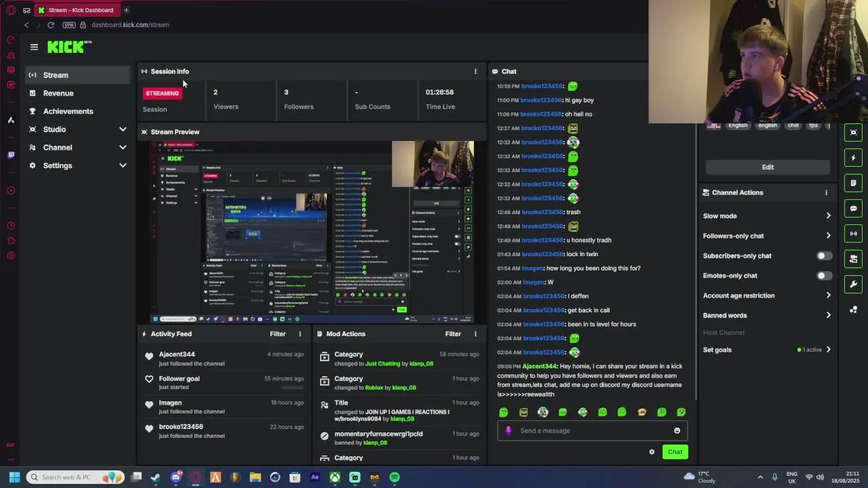This screenshot has width=868, height=488.
Task: Open chat settings gear icon
Action: (652, 452)
